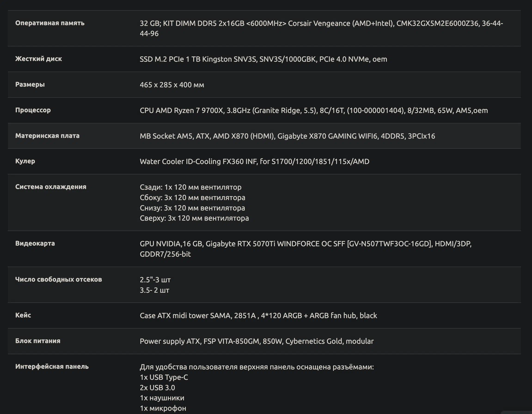Click the '1x микрофон' line
Screen dimensions: 532x414
163,408
